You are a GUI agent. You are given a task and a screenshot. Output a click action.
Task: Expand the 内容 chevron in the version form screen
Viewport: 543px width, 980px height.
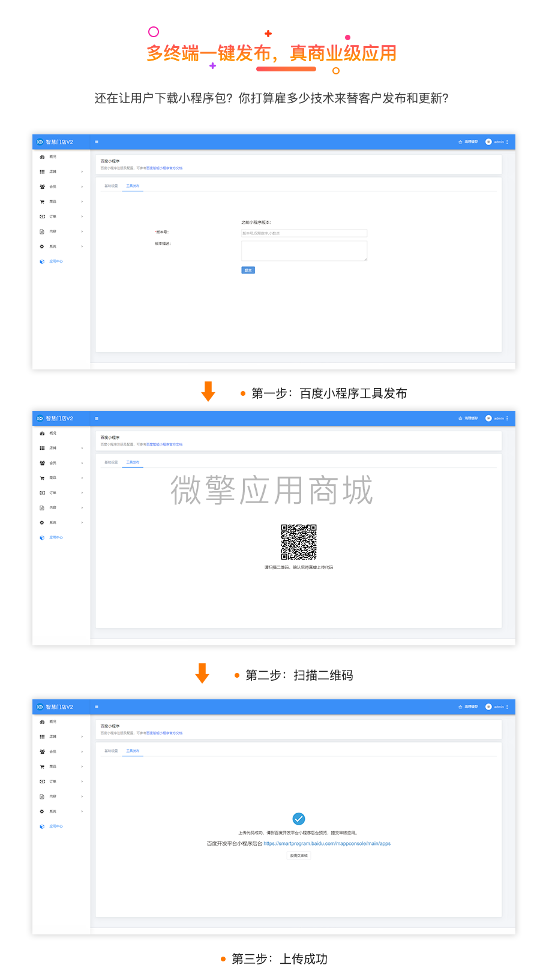coord(82,232)
